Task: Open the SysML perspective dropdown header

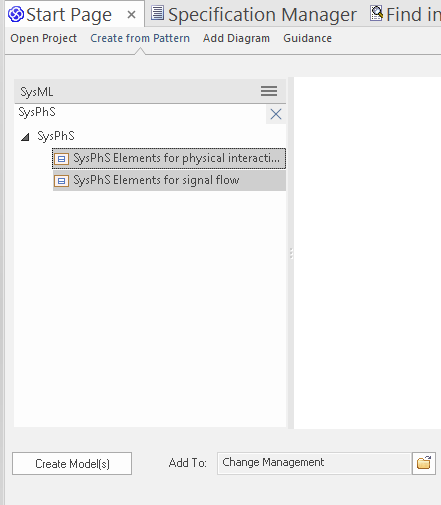Action: click(150, 91)
